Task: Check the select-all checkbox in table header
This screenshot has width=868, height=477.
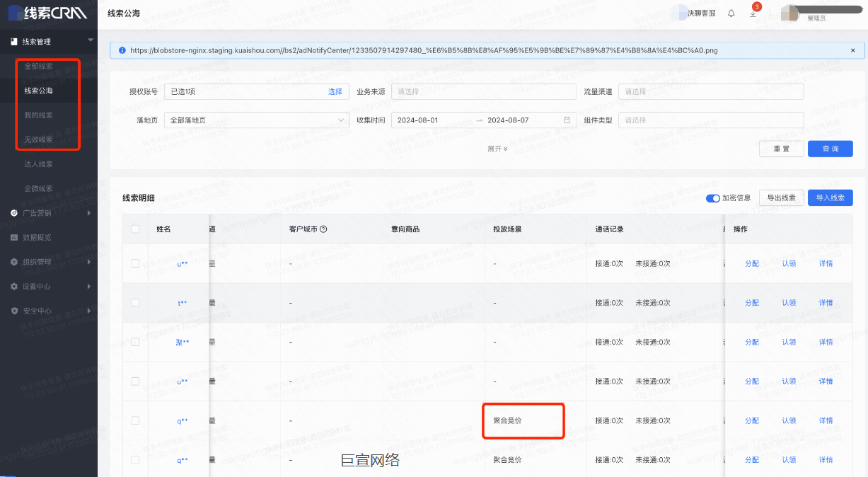Action: pos(135,229)
